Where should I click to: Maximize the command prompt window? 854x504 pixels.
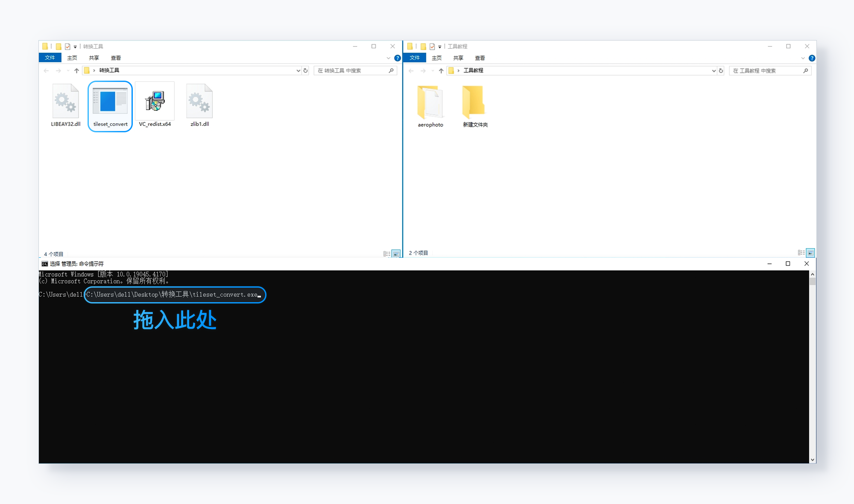tap(788, 264)
